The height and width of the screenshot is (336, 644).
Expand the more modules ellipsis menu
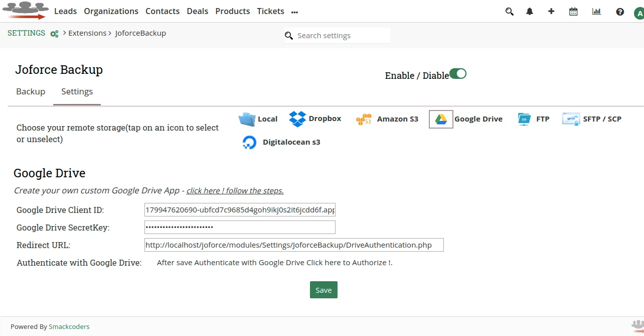point(294,12)
